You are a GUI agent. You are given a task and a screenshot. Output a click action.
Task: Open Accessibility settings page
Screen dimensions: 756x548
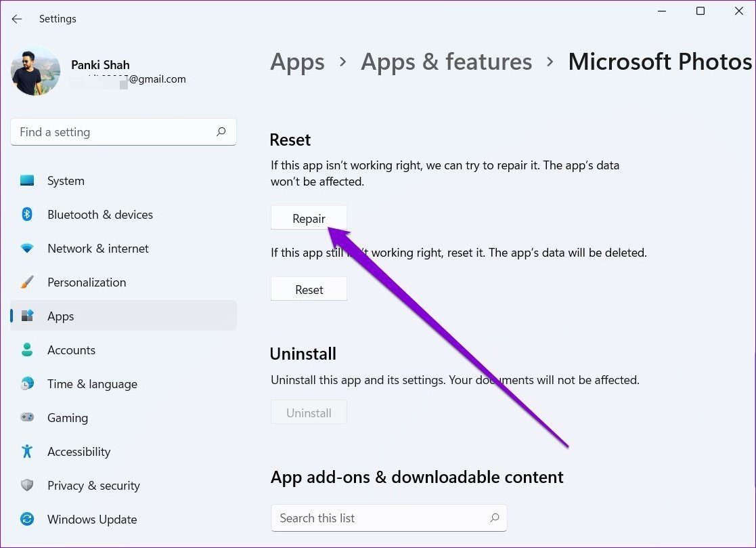click(79, 452)
